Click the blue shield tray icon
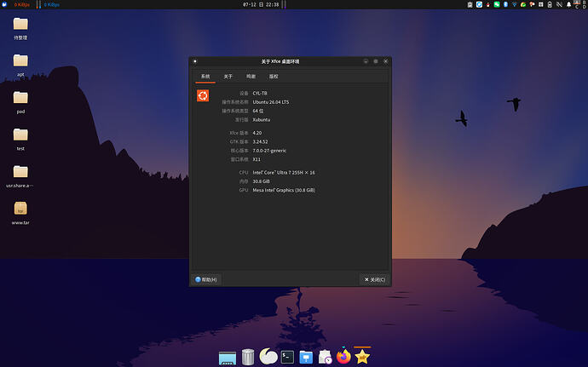The height and width of the screenshot is (367, 588). 479,4
